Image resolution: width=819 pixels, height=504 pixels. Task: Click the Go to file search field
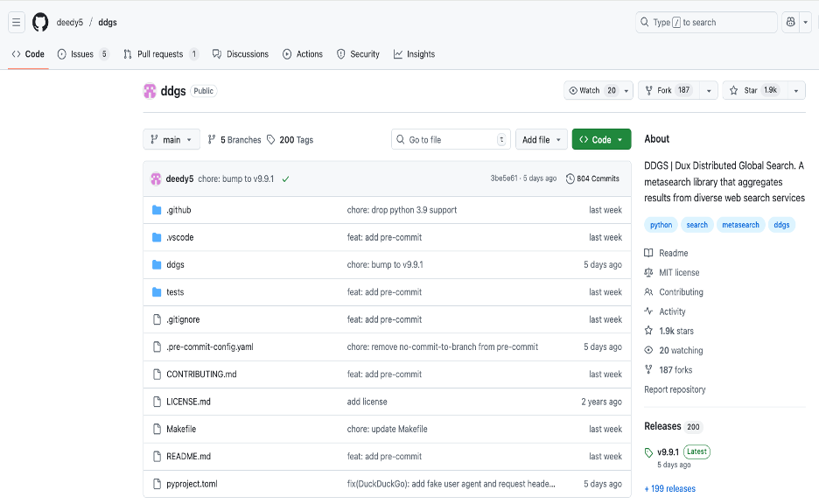click(446, 140)
